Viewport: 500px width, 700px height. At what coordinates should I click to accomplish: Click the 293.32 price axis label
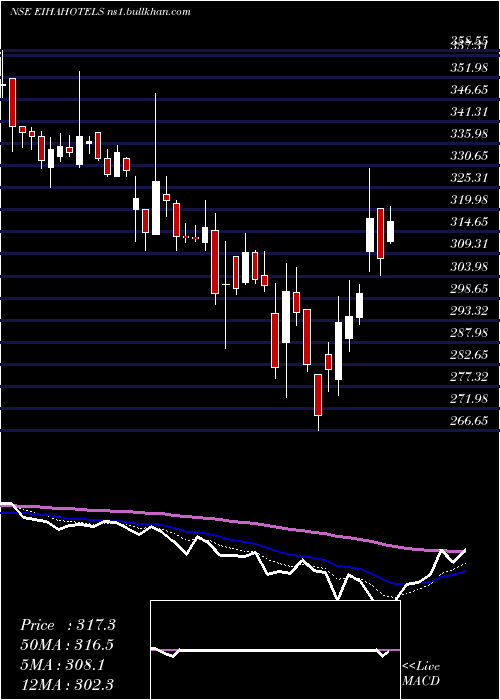click(x=469, y=311)
